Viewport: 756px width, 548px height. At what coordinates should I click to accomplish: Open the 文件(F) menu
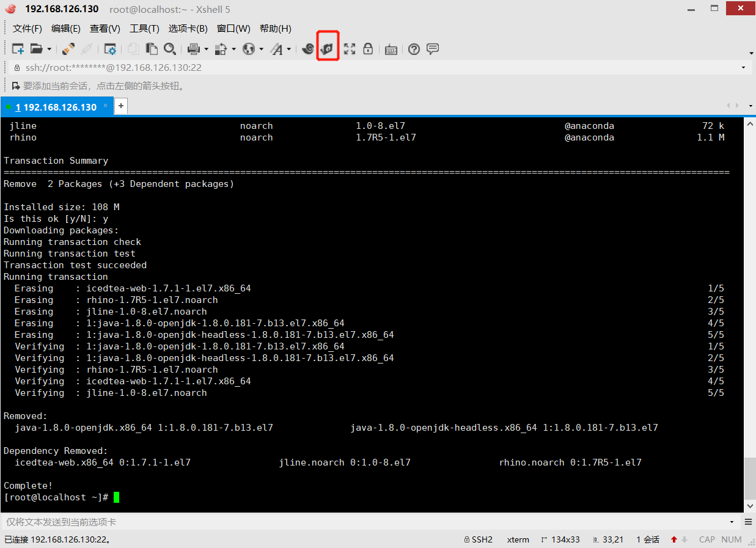click(x=28, y=29)
